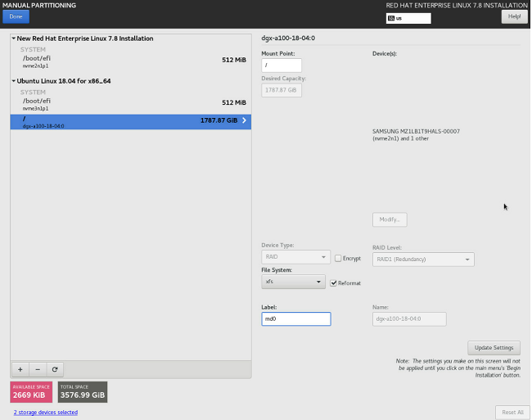Click the Mount Point input field
The height and width of the screenshot is (420, 532).
pyautogui.click(x=282, y=65)
